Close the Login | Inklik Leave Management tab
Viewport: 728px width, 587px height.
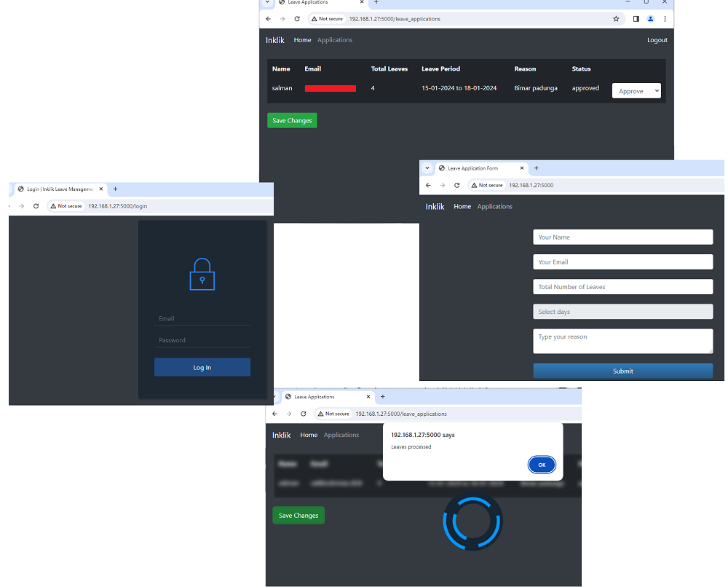click(100, 189)
